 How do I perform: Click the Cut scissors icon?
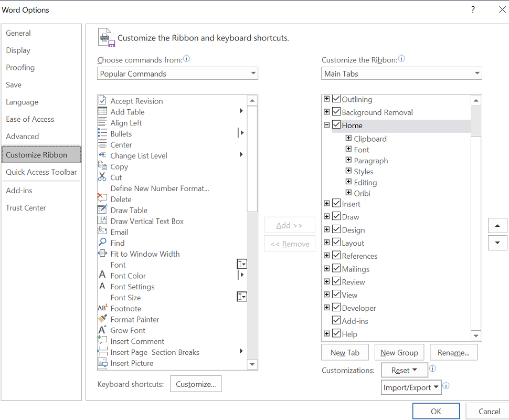[102, 177]
